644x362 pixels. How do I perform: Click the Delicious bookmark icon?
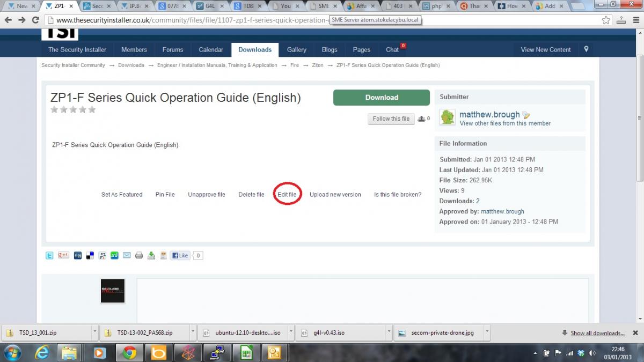[x=90, y=256]
